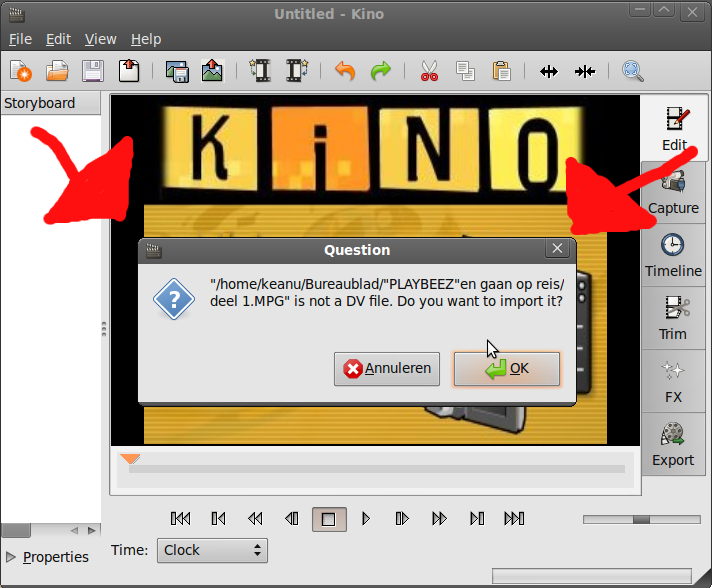The width and height of the screenshot is (712, 588).
Task: Open the Time format Clock dropdown
Action: click(x=212, y=550)
